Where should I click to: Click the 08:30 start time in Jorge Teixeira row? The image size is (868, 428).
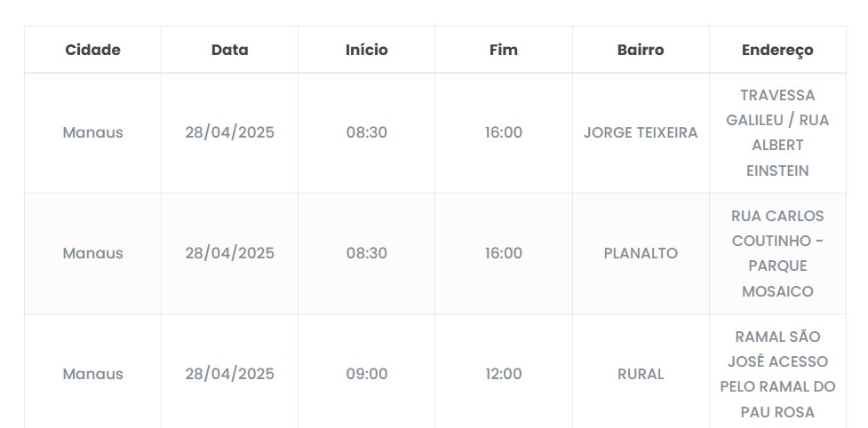[366, 132]
